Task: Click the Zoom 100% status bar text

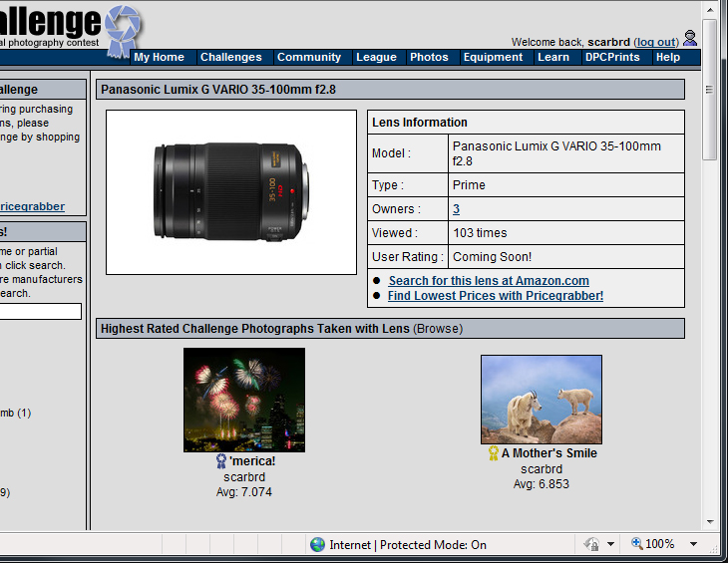Action: [x=660, y=544]
